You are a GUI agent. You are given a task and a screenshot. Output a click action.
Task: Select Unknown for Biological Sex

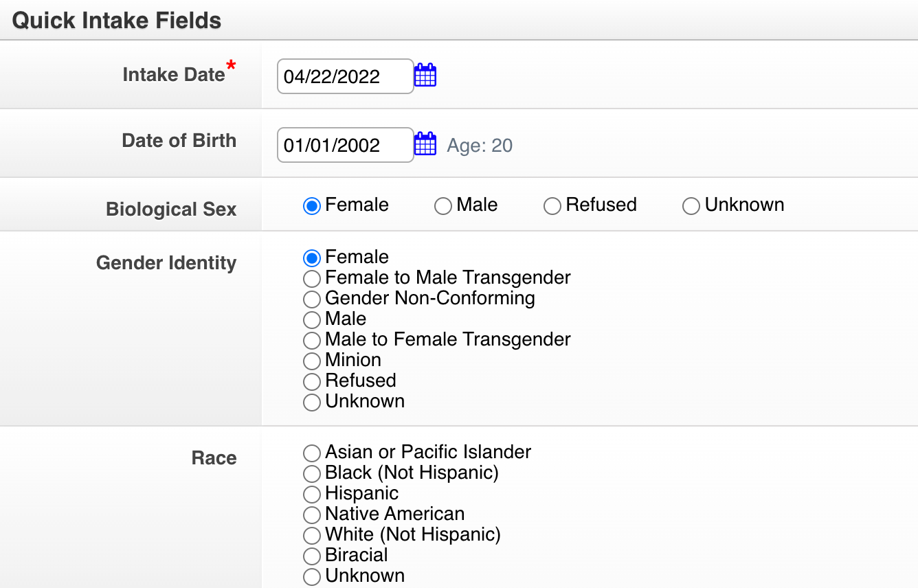pyautogui.click(x=691, y=206)
